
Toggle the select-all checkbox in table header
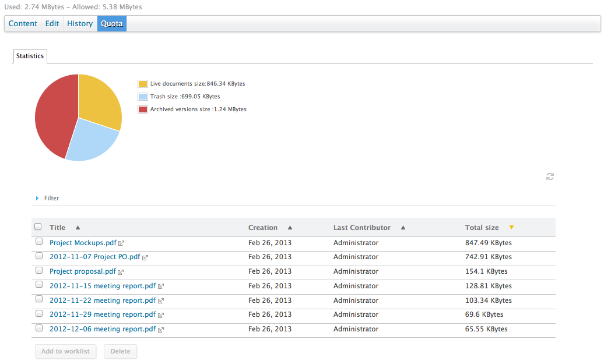(38, 227)
